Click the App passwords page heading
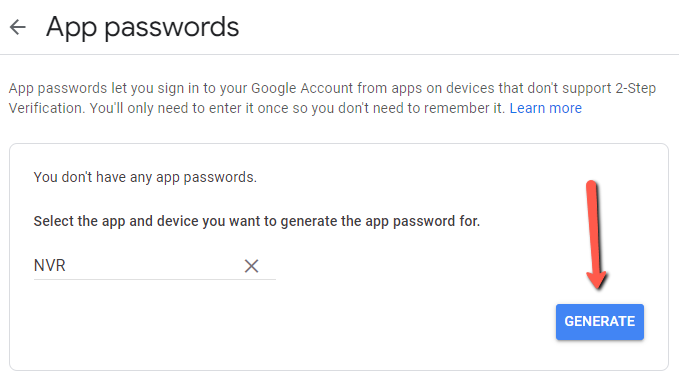Screen dimensions: 679x385 [x=142, y=27]
